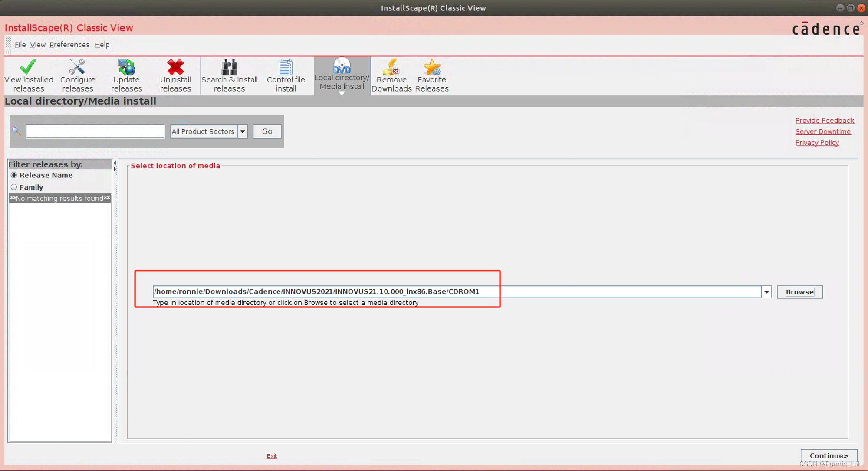
Task: Click the Browse button
Action: 799,292
